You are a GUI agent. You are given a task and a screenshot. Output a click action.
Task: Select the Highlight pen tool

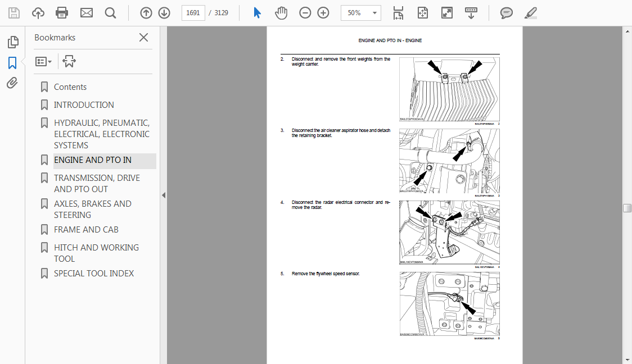pos(530,13)
